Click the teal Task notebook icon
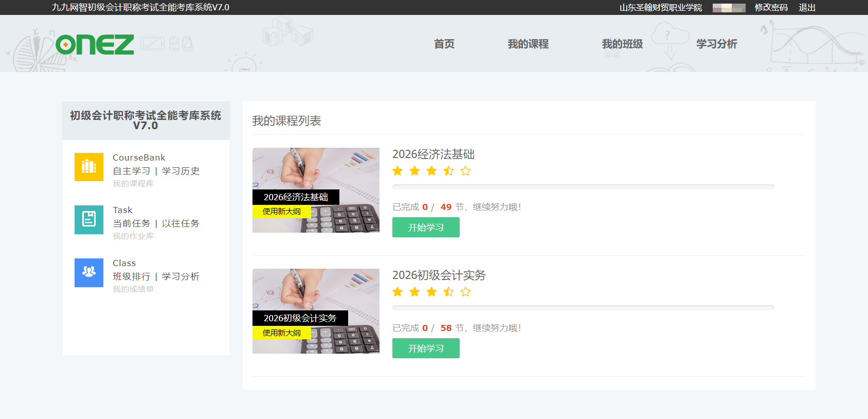Screen dimensions: 868x419 (x=88, y=220)
